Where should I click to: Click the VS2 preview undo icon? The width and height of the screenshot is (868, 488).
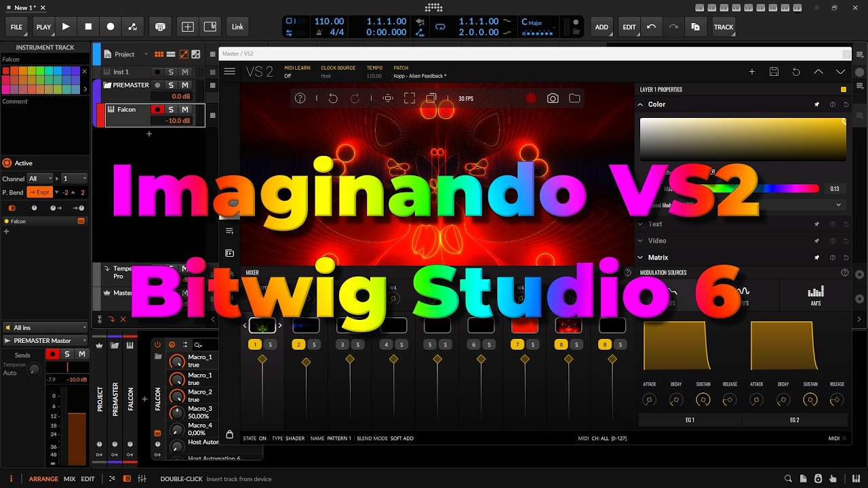point(333,98)
